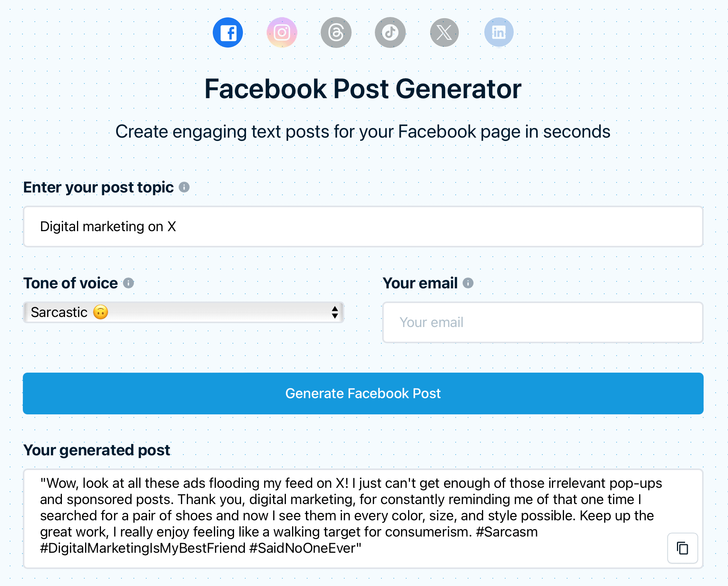View the post topic info tooltip
Viewport: 728px width, 586px height.
(x=185, y=187)
